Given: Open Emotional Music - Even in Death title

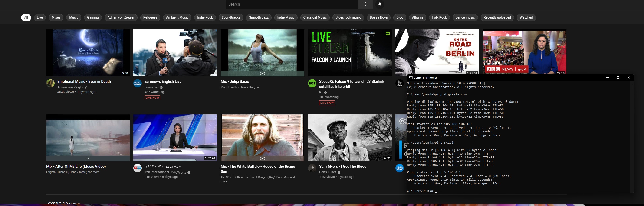Looking at the screenshot, I should pyautogui.click(x=84, y=82).
